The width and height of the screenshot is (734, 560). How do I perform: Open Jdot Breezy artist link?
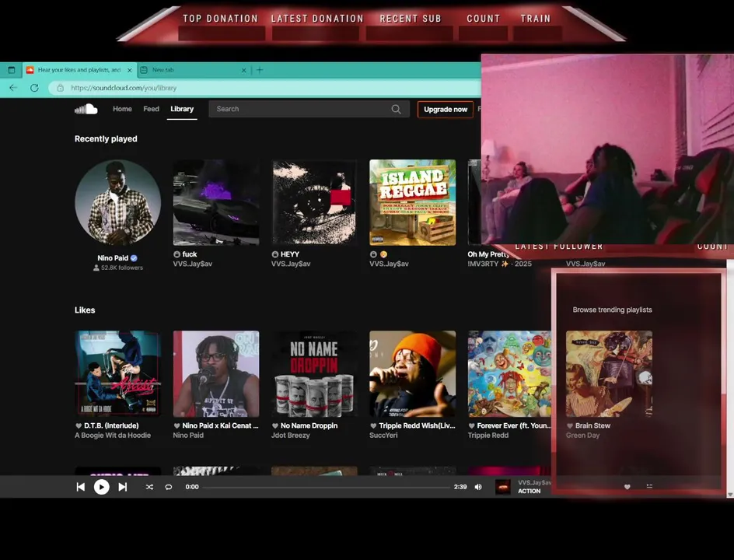pos(291,436)
